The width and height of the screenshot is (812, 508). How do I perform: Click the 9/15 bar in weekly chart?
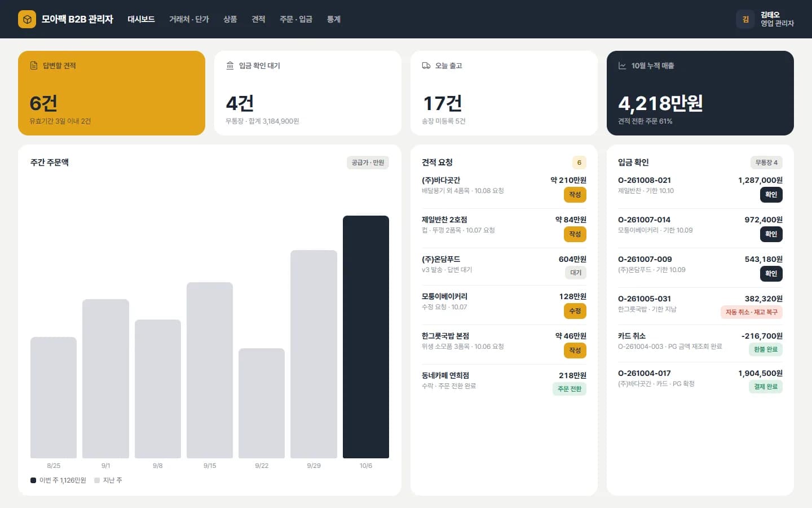coord(210,370)
